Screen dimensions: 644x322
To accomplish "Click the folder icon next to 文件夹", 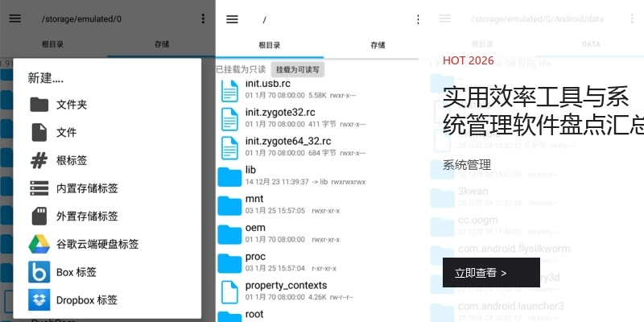I will click(39, 105).
